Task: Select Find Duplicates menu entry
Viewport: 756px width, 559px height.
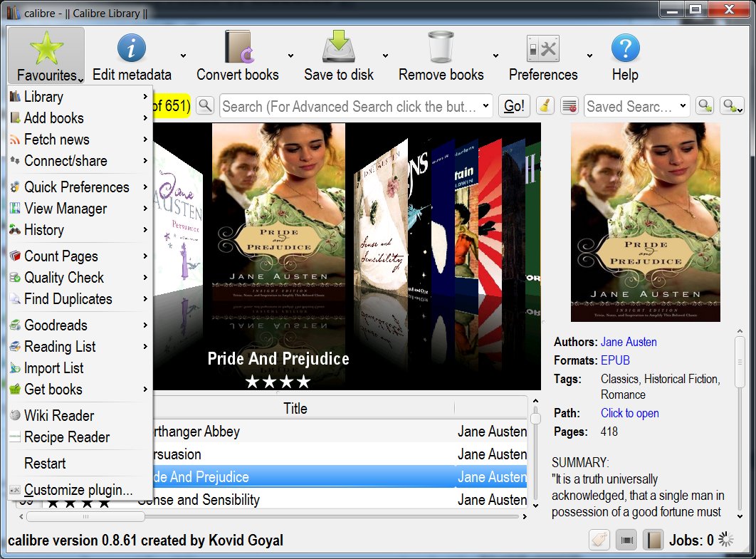Action: (80, 298)
